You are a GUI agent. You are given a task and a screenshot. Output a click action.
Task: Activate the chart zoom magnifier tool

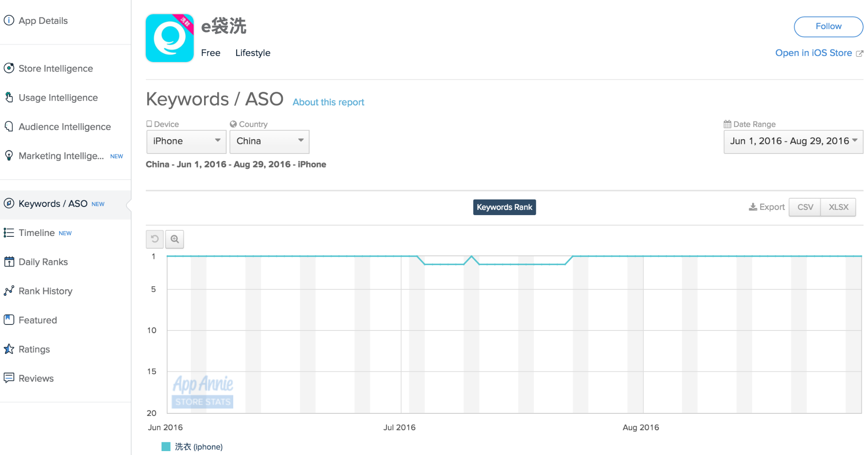[x=175, y=239]
